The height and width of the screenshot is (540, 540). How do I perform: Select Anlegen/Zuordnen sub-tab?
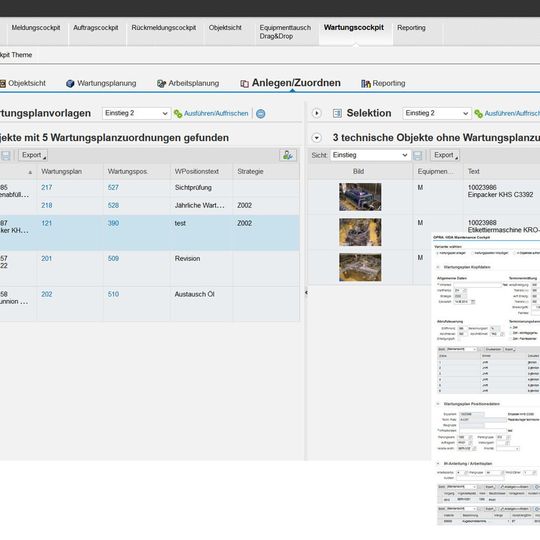[291, 83]
